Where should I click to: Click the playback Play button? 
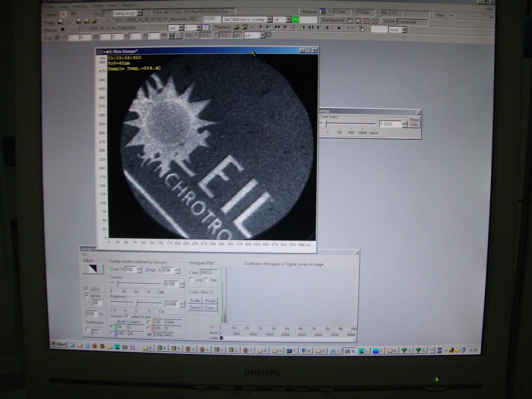pos(261,27)
